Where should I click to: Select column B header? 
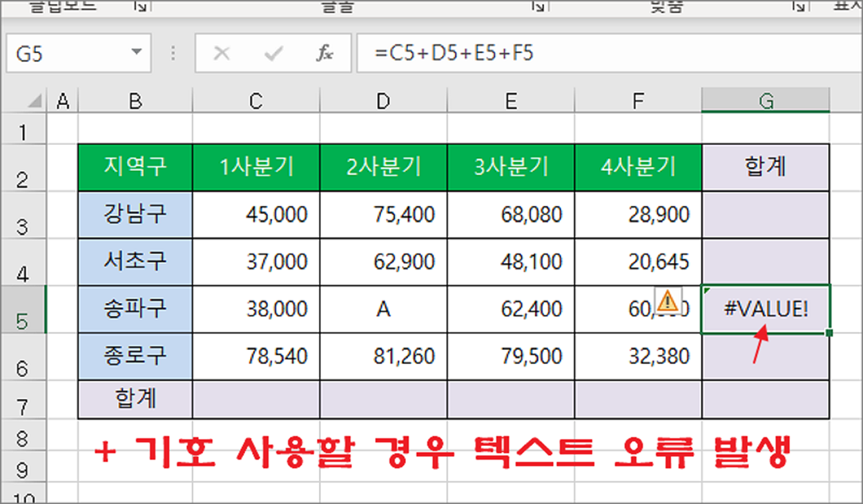pos(135,101)
